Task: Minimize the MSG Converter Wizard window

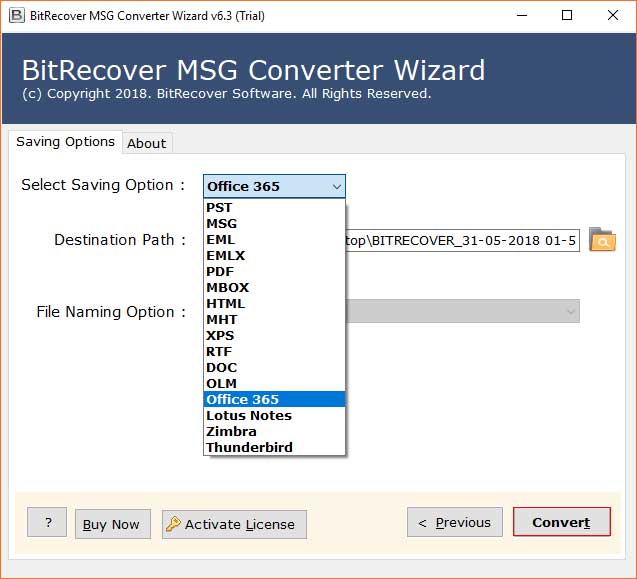Action: click(x=522, y=15)
